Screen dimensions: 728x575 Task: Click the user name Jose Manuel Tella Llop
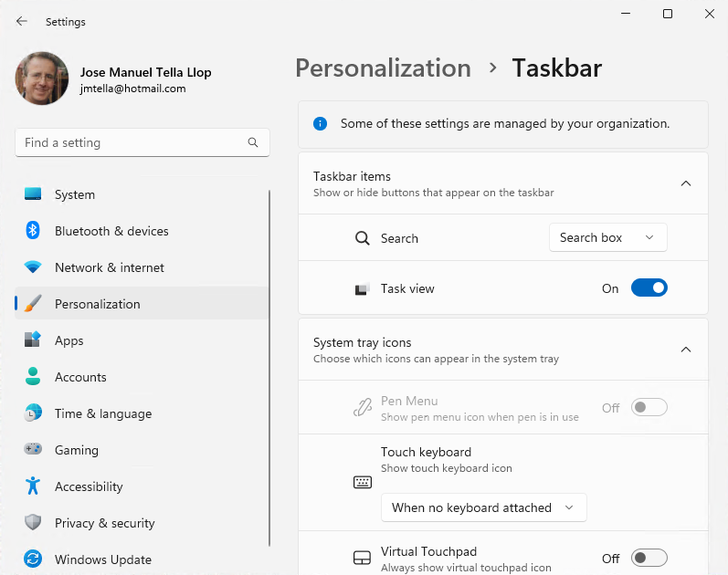coord(145,72)
